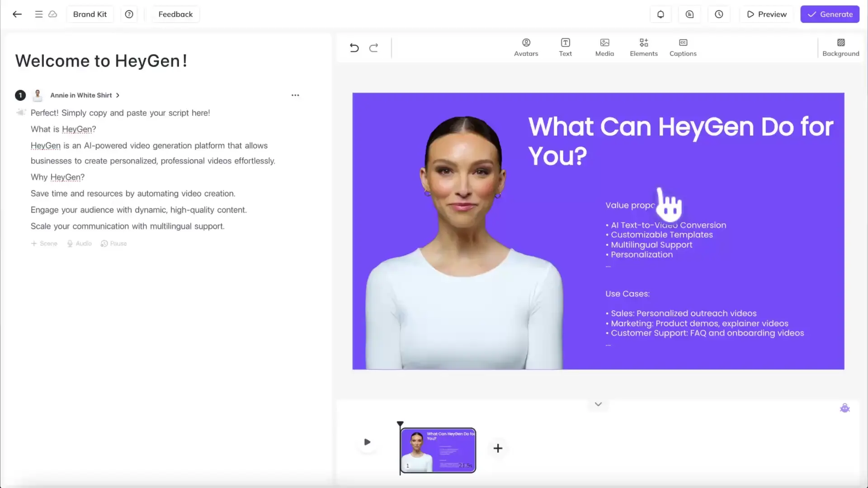The image size is (868, 488).
Task: Open the Captions tool
Action: tap(683, 47)
